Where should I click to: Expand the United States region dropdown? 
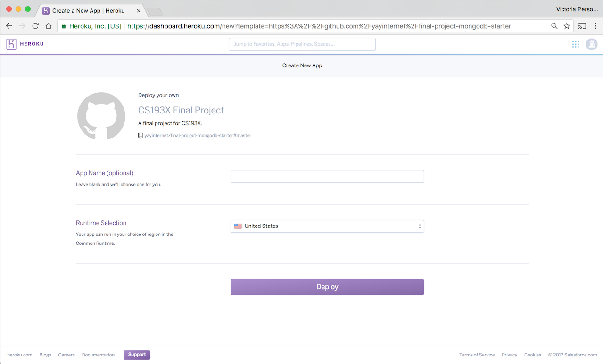[x=327, y=226]
